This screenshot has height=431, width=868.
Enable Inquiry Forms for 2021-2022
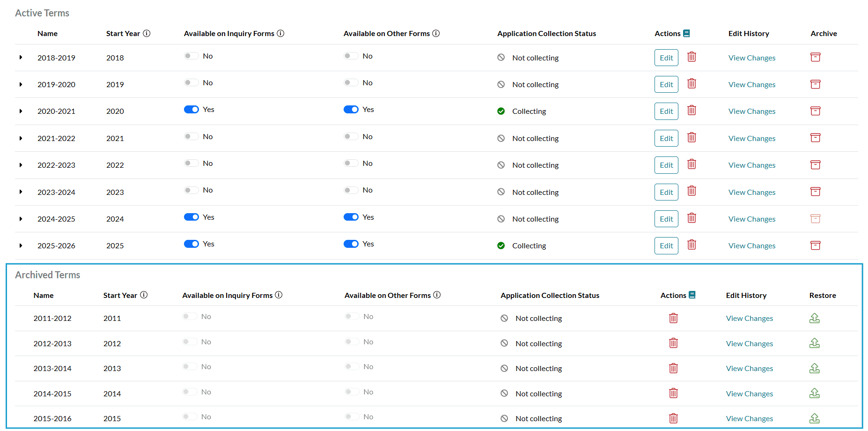coord(191,136)
